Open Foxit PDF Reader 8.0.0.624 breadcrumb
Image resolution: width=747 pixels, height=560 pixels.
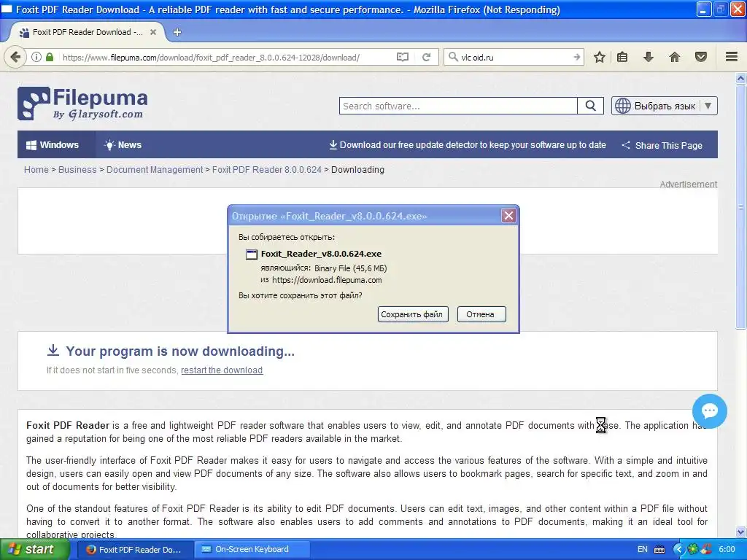[x=267, y=169]
